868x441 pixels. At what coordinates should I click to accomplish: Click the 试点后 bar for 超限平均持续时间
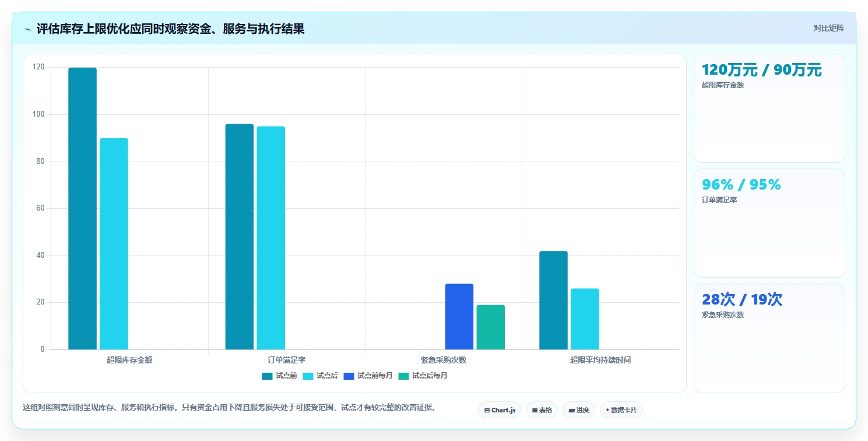(x=585, y=319)
